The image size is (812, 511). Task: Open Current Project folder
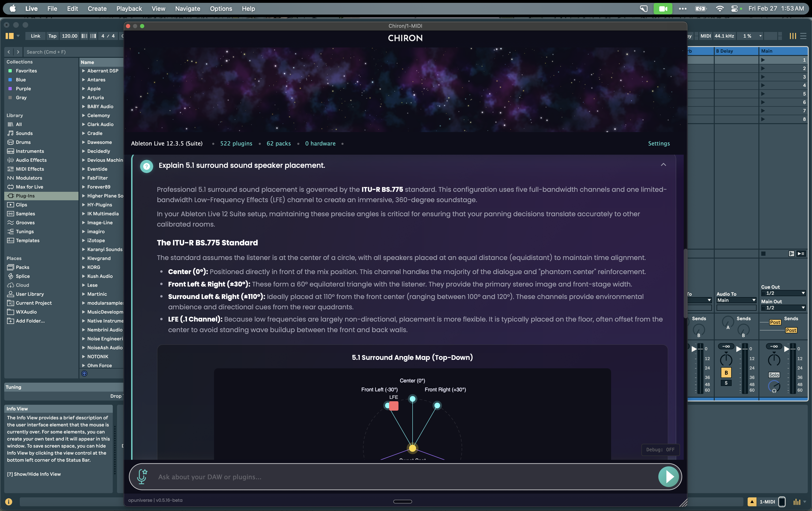[x=34, y=303]
